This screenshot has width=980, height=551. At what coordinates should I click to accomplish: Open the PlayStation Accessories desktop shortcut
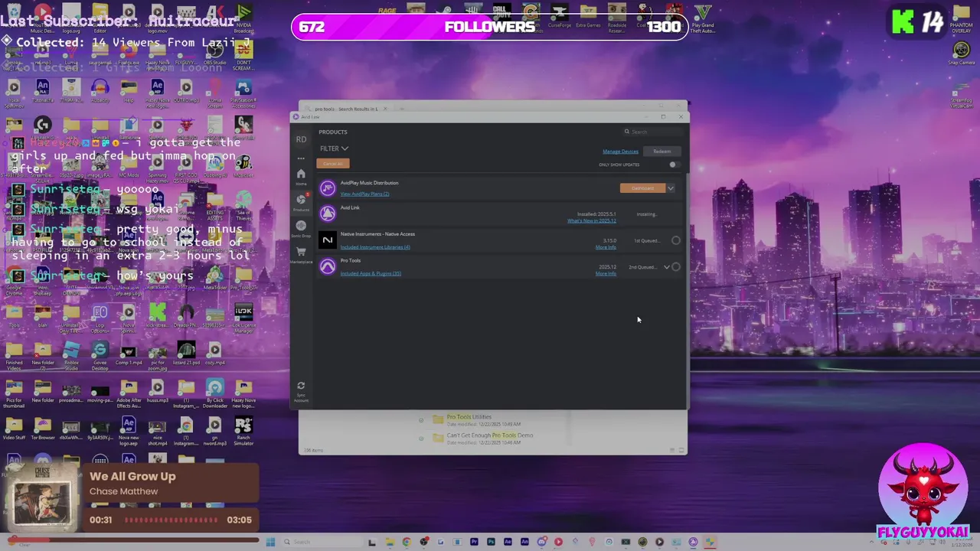tap(243, 92)
